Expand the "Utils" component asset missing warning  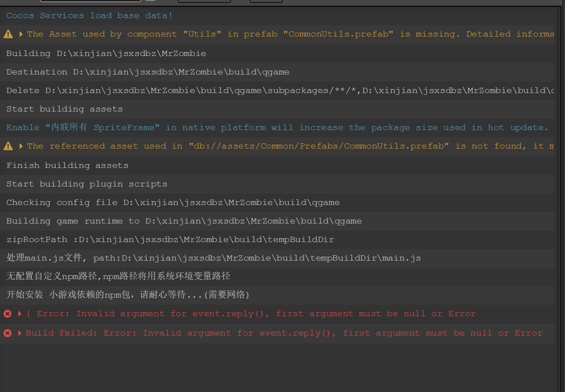[21, 34]
